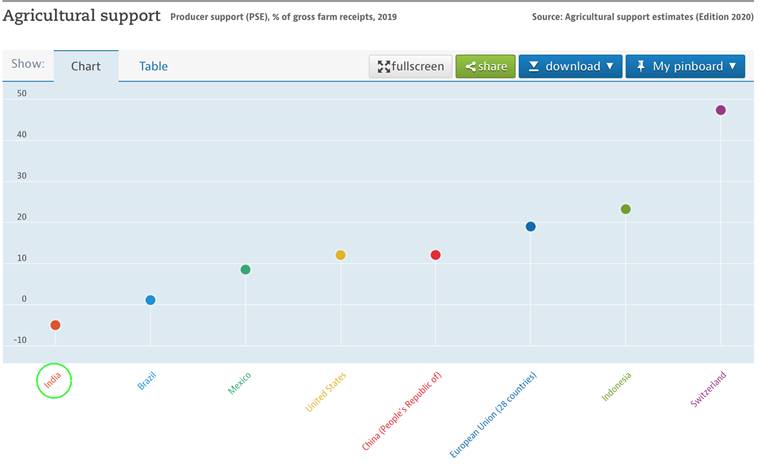Screen dimensions: 759x474
Task: Open the chart in fullscreen mode
Action: (x=411, y=66)
